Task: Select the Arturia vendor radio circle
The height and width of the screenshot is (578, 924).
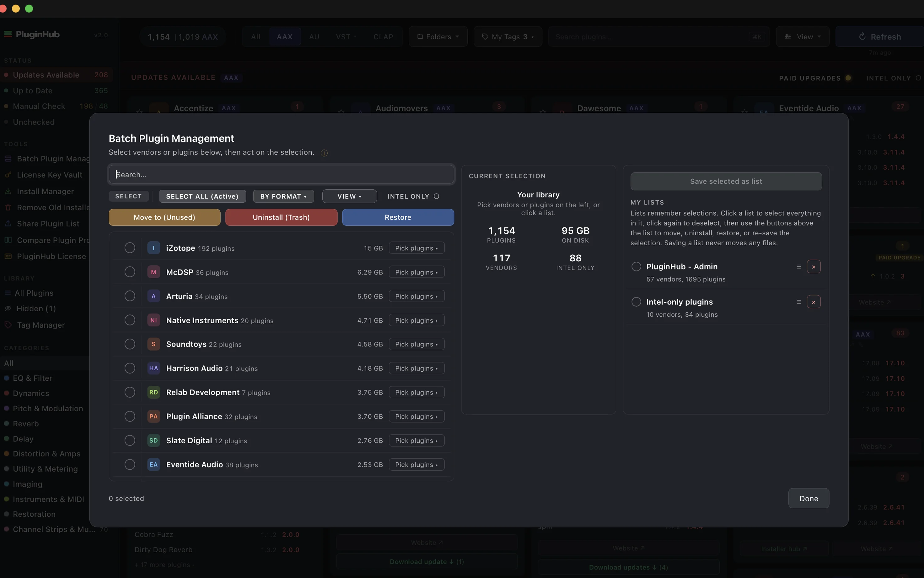Action: tap(130, 296)
